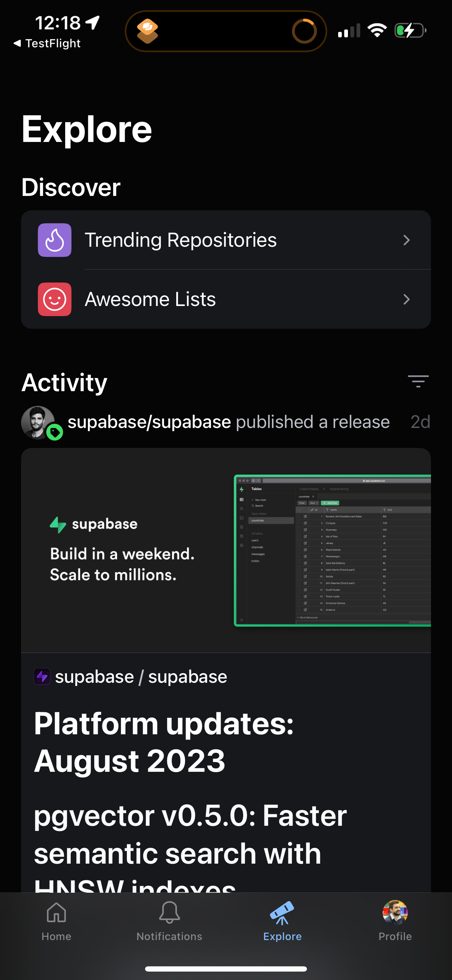Switch to the Home tab label
Screen dimensions: 452x980
[56, 936]
